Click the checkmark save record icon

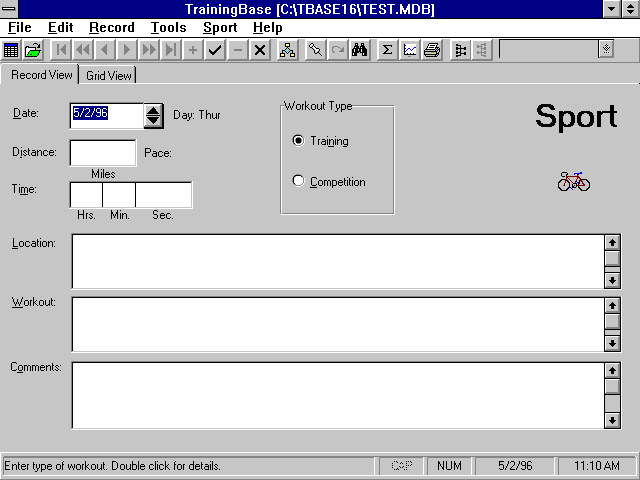click(214, 50)
